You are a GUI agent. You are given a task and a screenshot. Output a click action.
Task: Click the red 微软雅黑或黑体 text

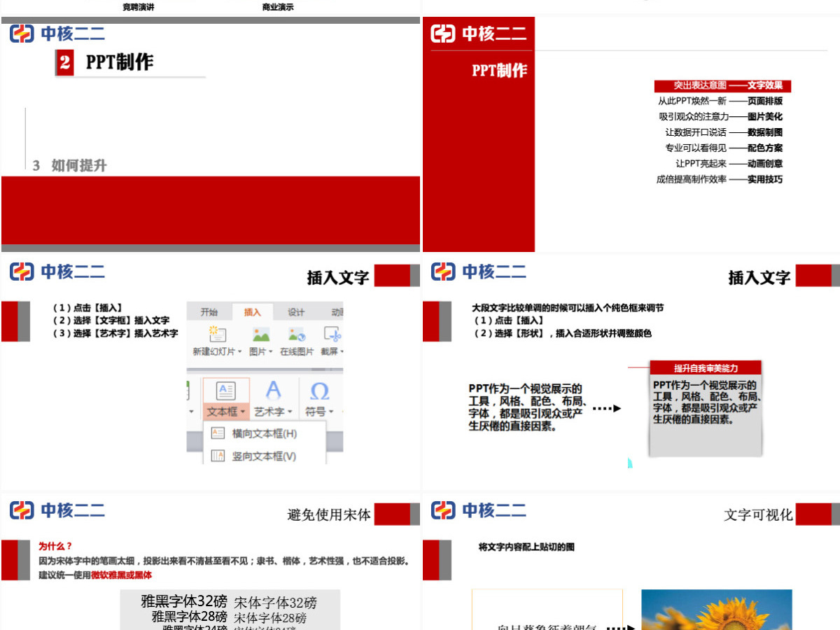(x=121, y=575)
